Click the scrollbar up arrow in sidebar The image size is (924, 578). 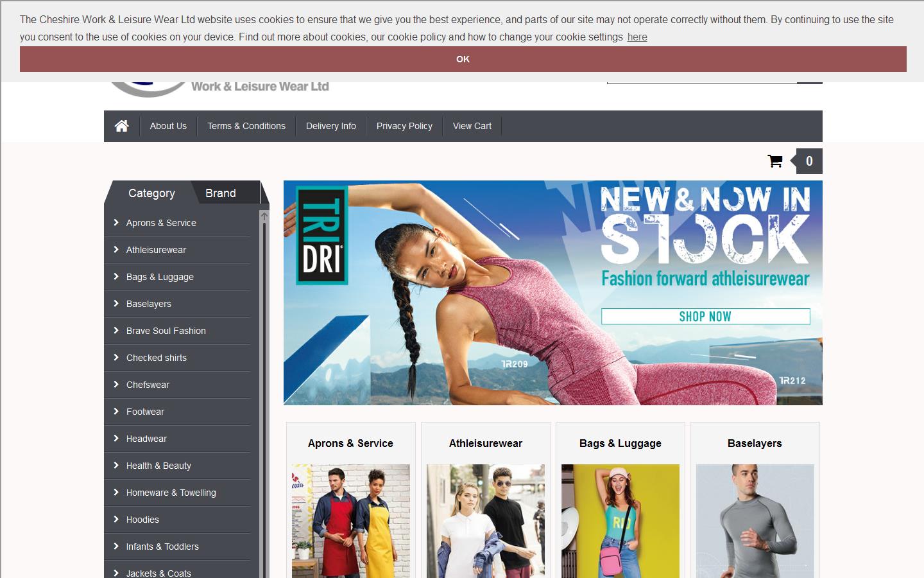point(264,217)
